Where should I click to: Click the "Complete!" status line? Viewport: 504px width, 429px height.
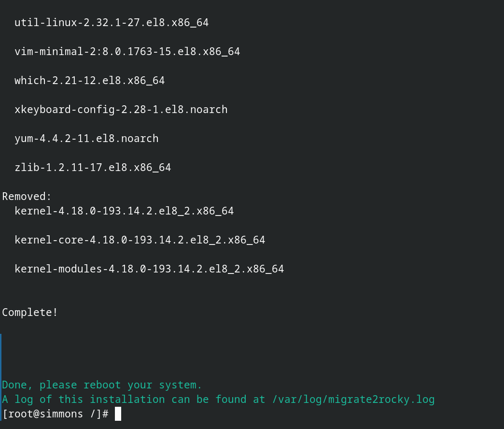click(30, 313)
